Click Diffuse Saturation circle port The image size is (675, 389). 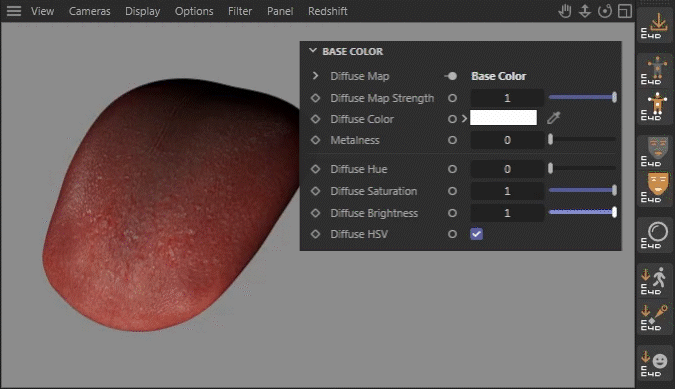click(x=452, y=191)
